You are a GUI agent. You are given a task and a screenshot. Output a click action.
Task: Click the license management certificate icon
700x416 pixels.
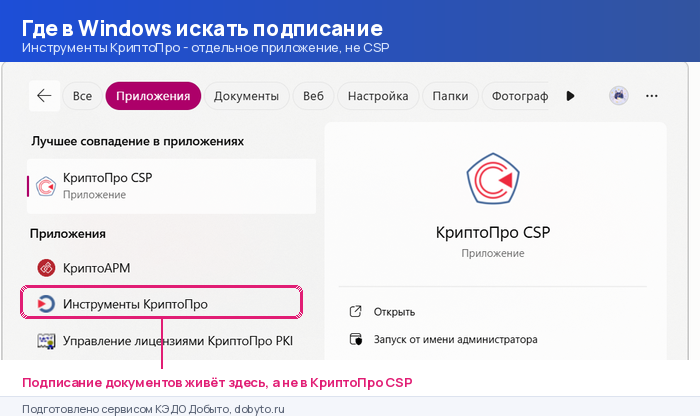click(x=46, y=341)
